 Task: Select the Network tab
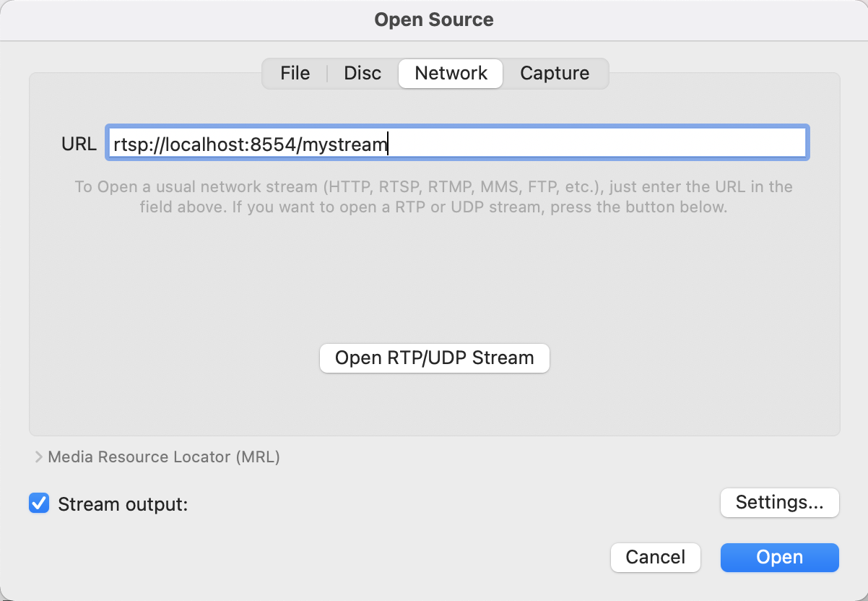(451, 74)
